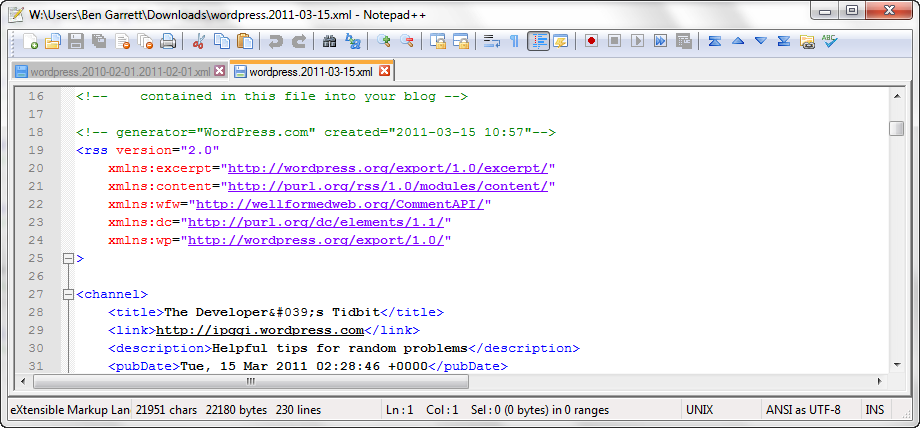Click vertical scrollbar down arrow

[897, 365]
